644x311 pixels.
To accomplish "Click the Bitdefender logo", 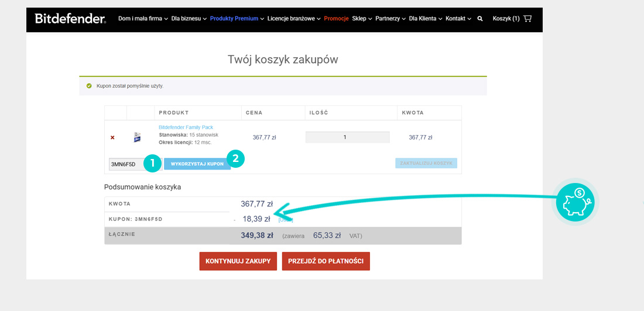I will 70,19.
